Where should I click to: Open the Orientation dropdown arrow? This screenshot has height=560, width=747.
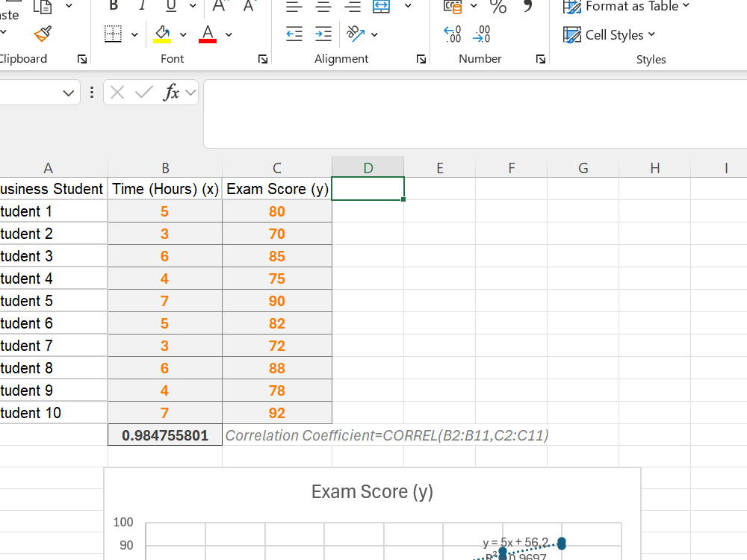click(374, 34)
